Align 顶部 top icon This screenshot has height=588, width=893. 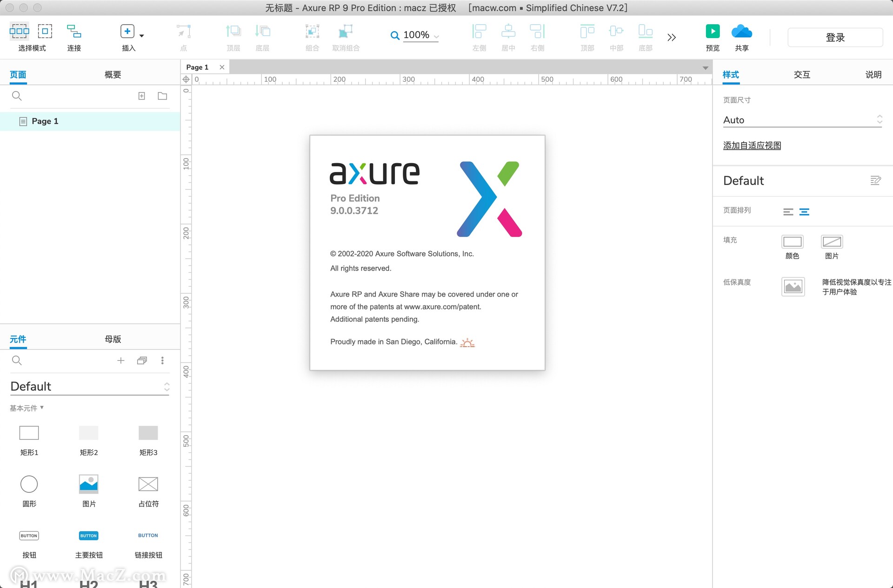click(587, 31)
